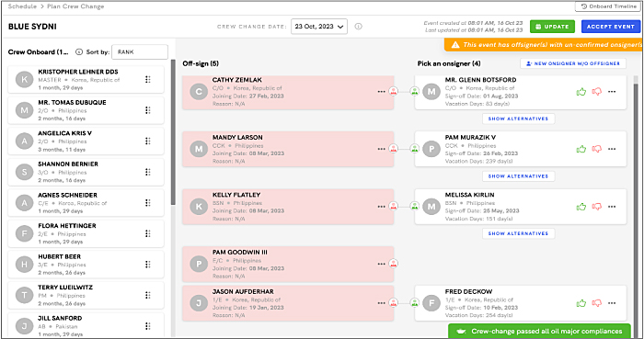Click the BLUE SYDNI vessel name
The image size is (644, 339).
pyautogui.click(x=32, y=27)
